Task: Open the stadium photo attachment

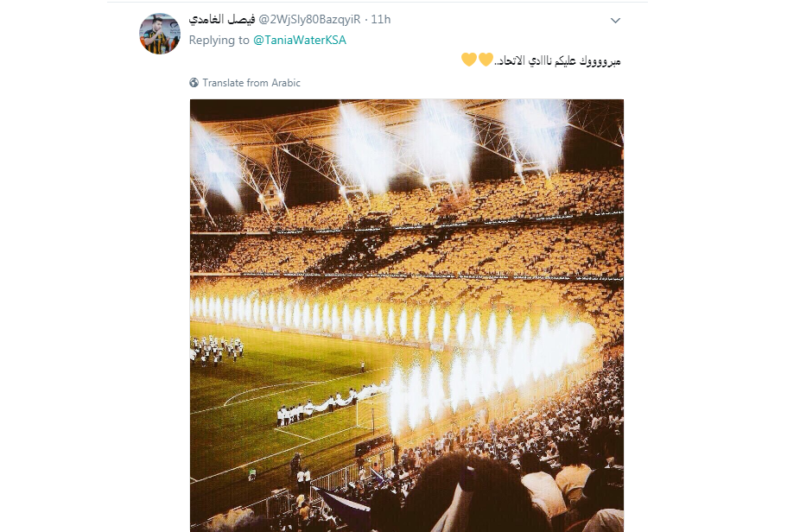Action: point(407,315)
